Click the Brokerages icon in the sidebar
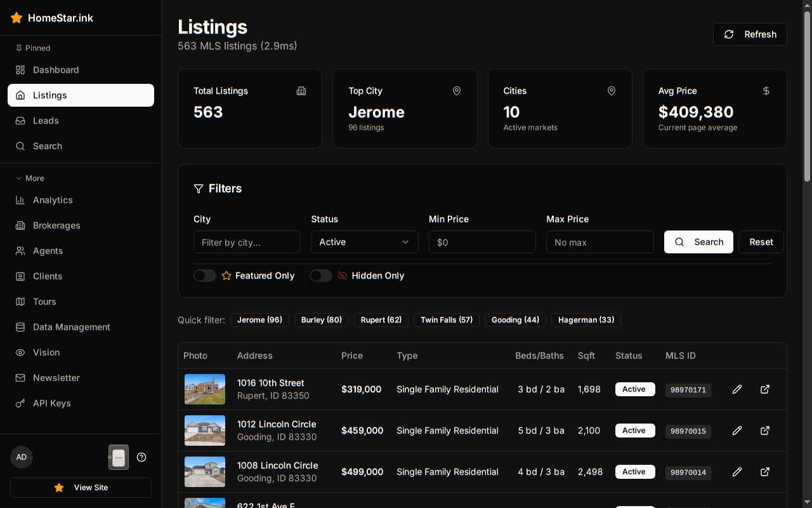812x508 pixels. pyautogui.click(x=20, y=225)
